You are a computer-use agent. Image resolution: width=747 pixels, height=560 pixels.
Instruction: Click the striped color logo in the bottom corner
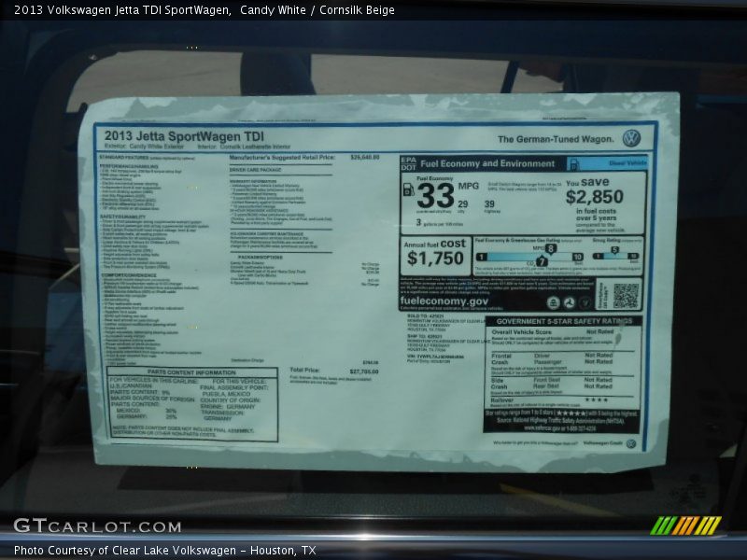pos(685,525)
